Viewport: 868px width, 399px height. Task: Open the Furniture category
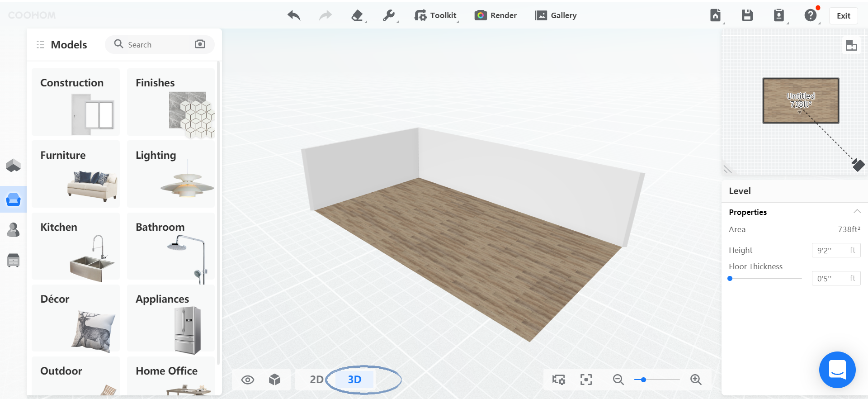pyautogui.click(x=76, y=174)
